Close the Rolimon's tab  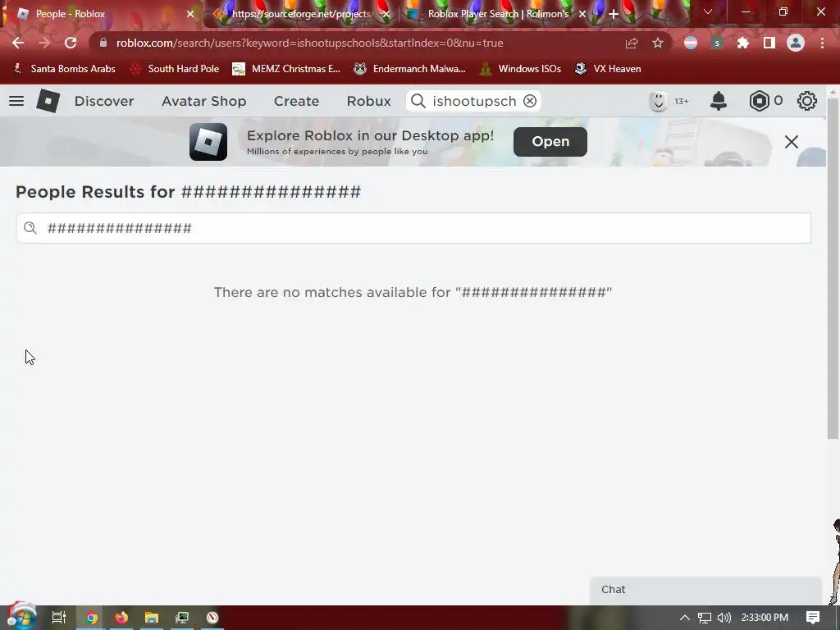tap(582, 14)
